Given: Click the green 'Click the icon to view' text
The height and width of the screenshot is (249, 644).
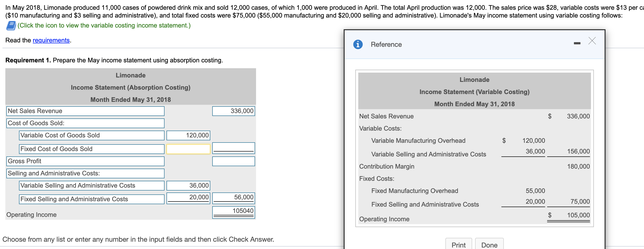Looking at the screenshot, I should (x=104, y=26).
